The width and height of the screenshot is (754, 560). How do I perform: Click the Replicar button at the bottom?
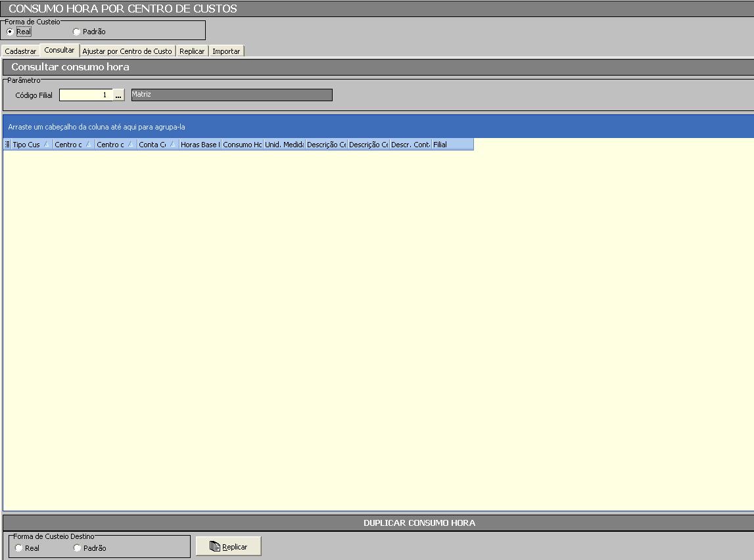tap(228, 546)
